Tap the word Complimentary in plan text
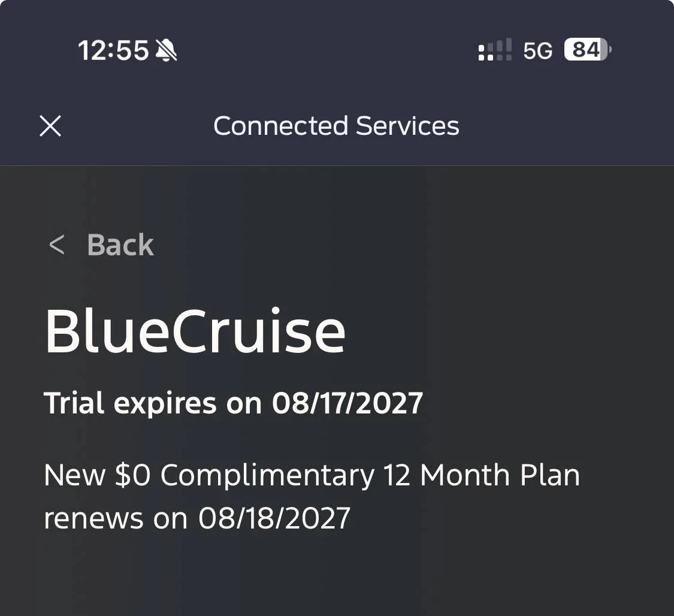674x616 pixels. [267, 476]
